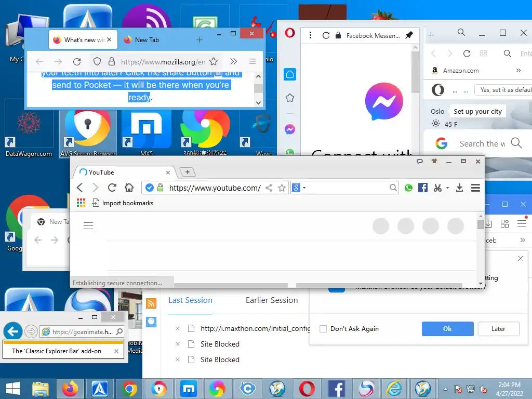
Task: Click magnifier in Slimjet search box
Action: tap(393, 188)
